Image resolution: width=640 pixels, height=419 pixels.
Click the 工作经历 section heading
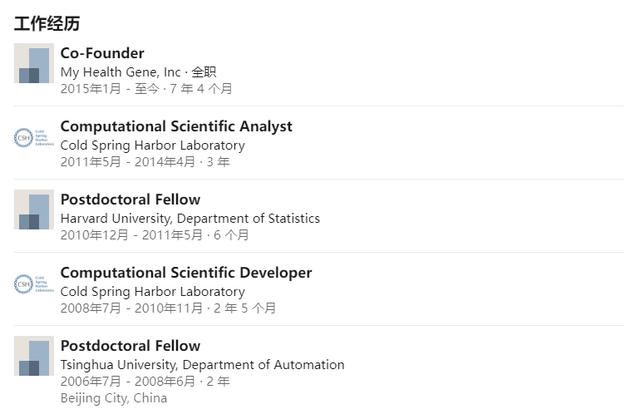tap(47, 23)
